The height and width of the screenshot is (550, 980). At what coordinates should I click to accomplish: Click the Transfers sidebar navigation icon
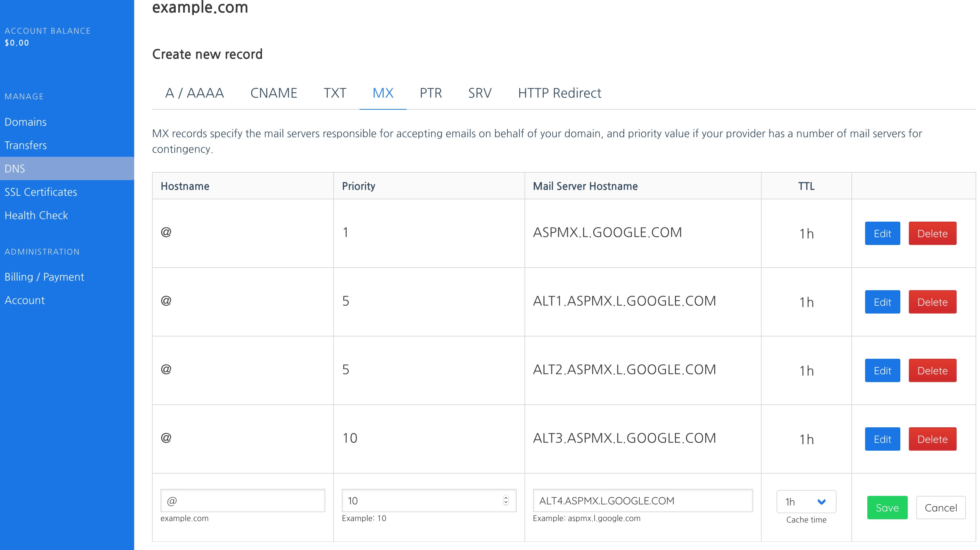(26, 145)
